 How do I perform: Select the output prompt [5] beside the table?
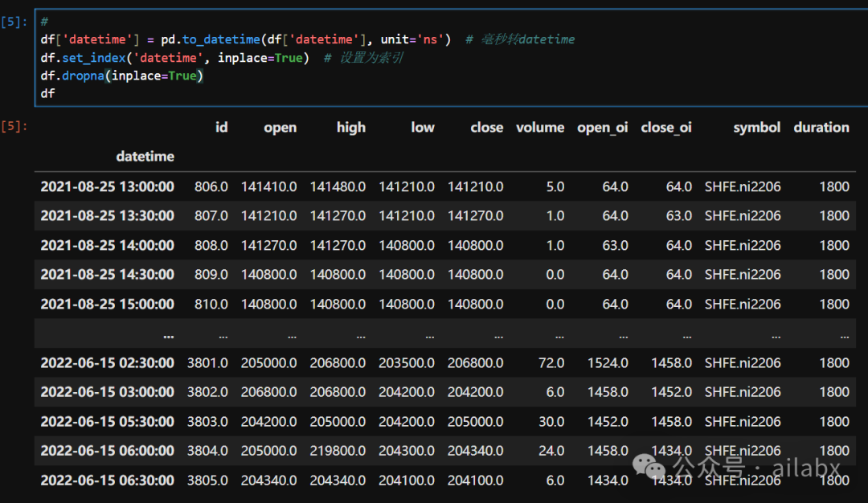coord(14,126)
